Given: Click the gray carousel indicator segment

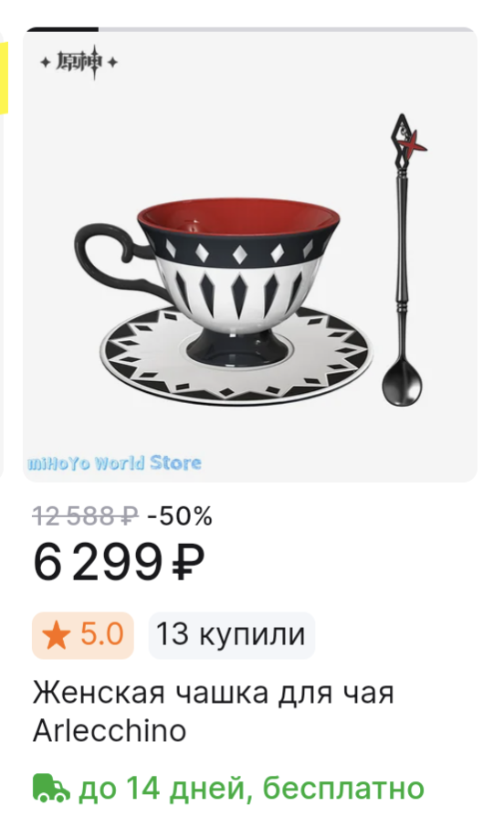Looking at the screenshot, I should (287, 29).
